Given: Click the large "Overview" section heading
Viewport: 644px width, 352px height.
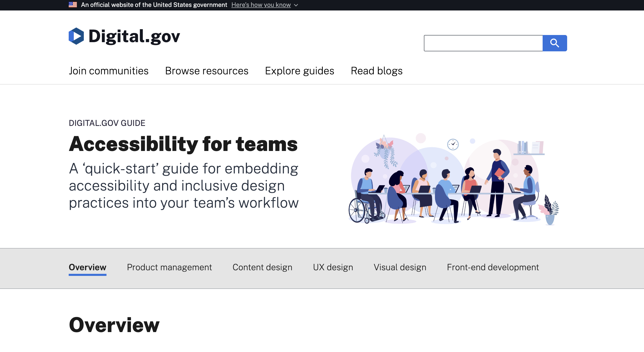Looking at the screenshot, I should tap(114, 325).
